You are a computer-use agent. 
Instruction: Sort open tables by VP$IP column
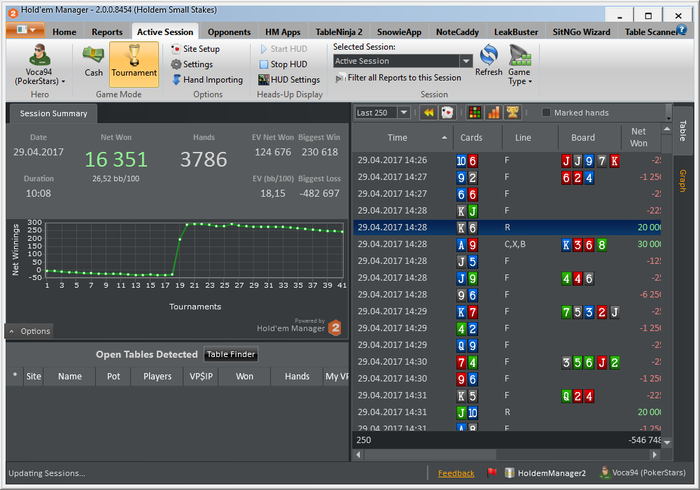(x=201, y=377)
